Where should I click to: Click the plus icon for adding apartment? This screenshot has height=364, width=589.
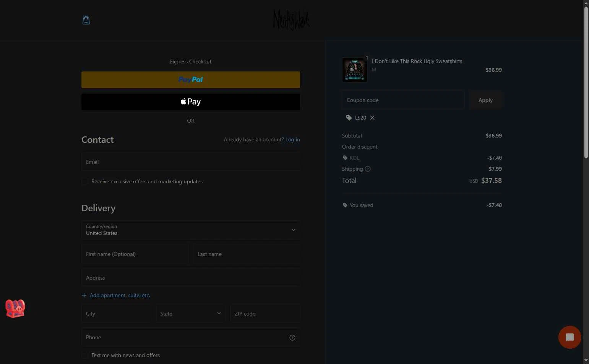pyautogui.click(x=84, y=295)
